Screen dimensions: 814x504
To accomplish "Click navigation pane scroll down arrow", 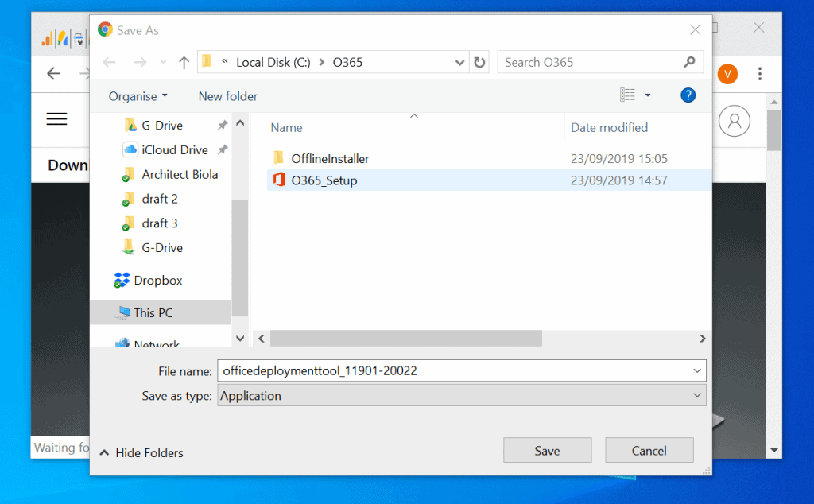I will coord(240,339).
